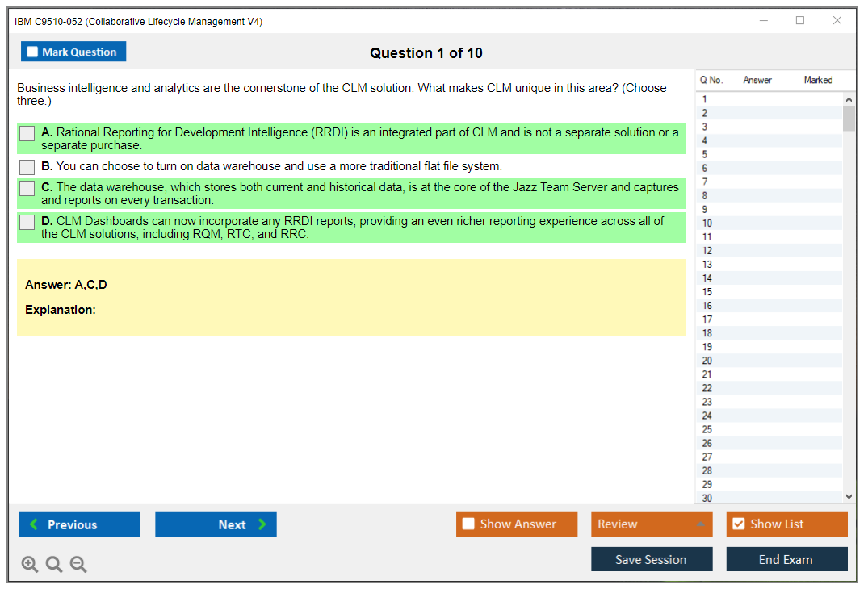Jump to question 25 in the list
This screenshot has height=593, width=868.
click(x=707, y=429)
